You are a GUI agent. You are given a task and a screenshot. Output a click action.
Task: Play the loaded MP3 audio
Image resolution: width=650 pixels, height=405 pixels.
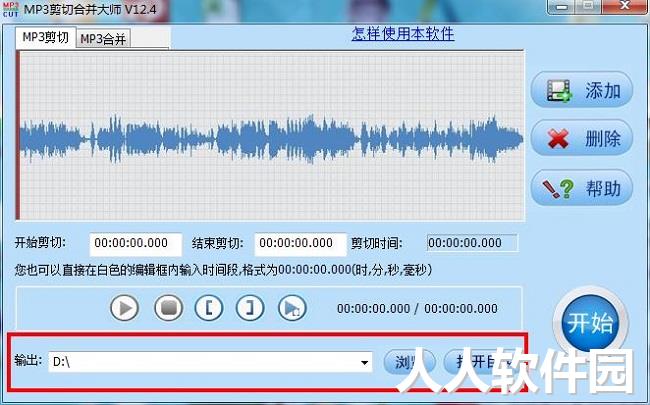point(124,308)
